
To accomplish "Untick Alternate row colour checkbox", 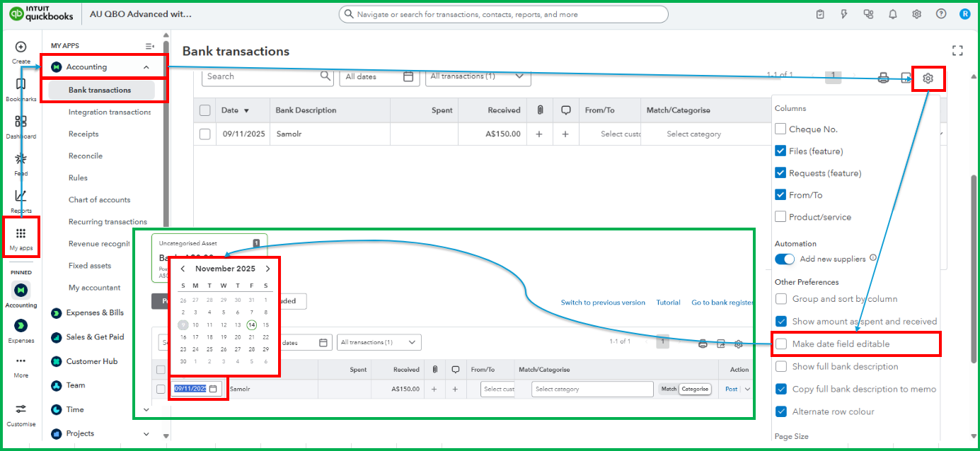I will pos(781,412).
